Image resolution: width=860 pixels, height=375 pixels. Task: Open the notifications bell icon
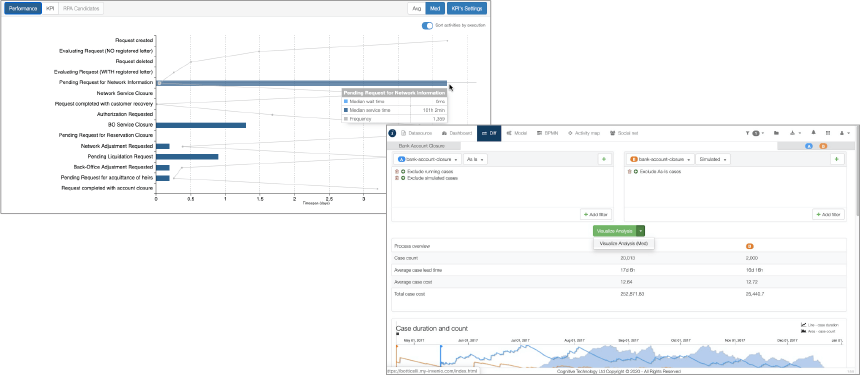813,133
